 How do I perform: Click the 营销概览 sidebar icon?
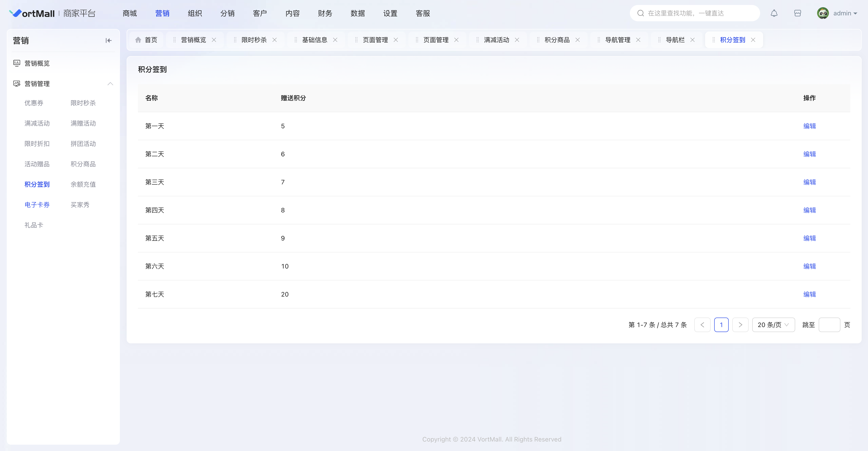(x=17, y=63)
